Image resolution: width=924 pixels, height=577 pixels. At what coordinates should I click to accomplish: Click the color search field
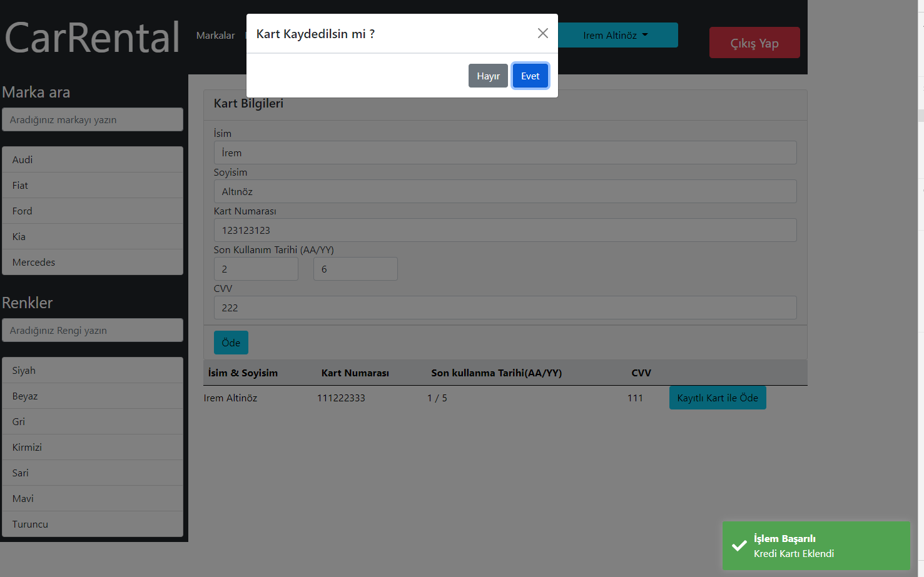(92, 330)
